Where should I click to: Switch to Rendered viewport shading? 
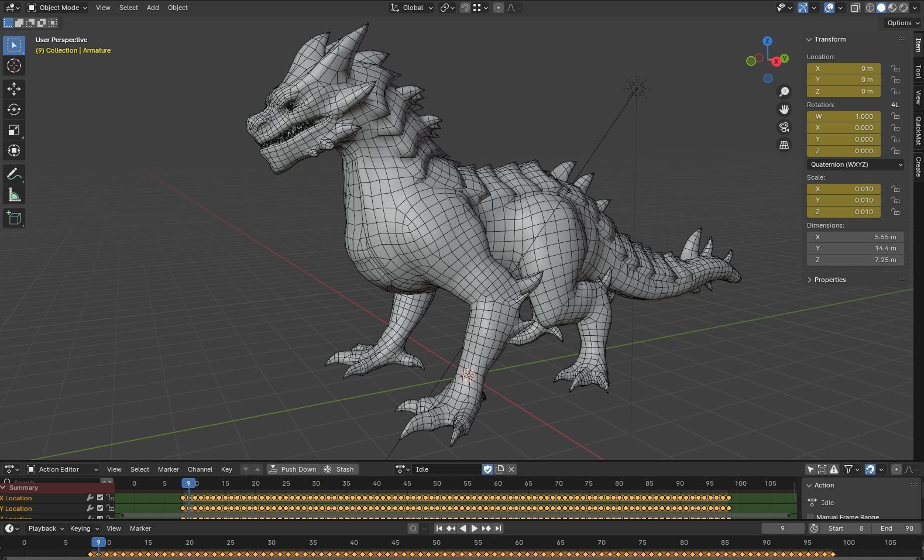(904, 8)
